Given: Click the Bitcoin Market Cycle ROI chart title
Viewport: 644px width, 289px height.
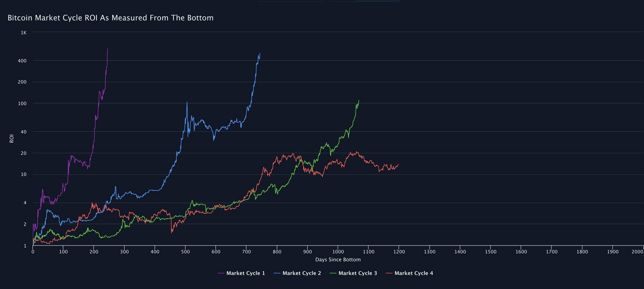Looking at the screenshot, I should coord(110,18).
